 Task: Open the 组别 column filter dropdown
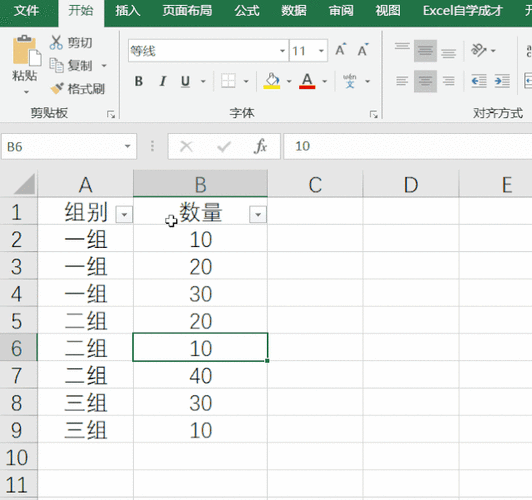point(124,214)
